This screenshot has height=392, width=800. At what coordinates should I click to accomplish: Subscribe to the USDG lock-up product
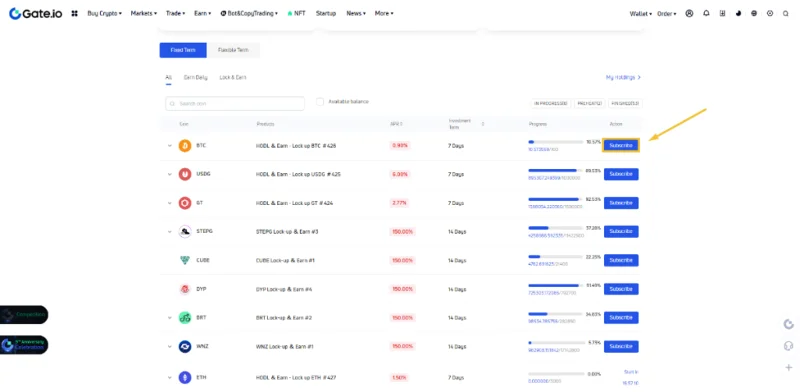pyautogui.click(x=621, y=174)
